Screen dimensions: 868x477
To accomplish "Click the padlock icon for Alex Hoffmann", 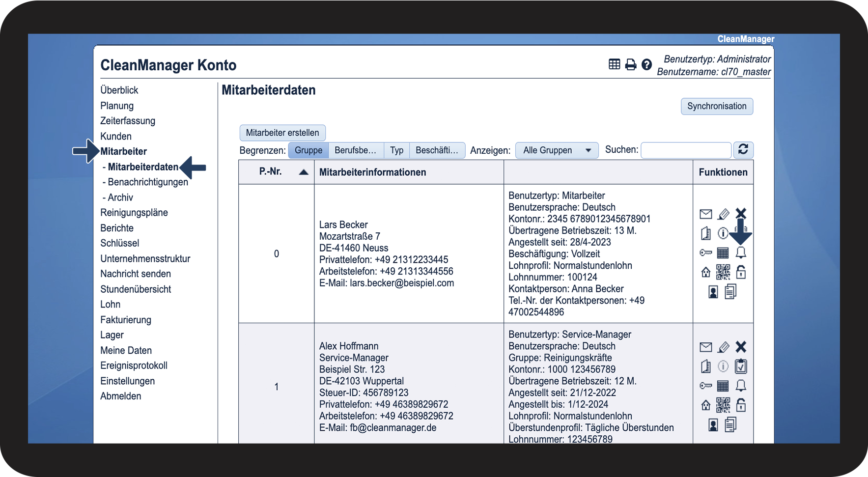I will coord(741,405).
